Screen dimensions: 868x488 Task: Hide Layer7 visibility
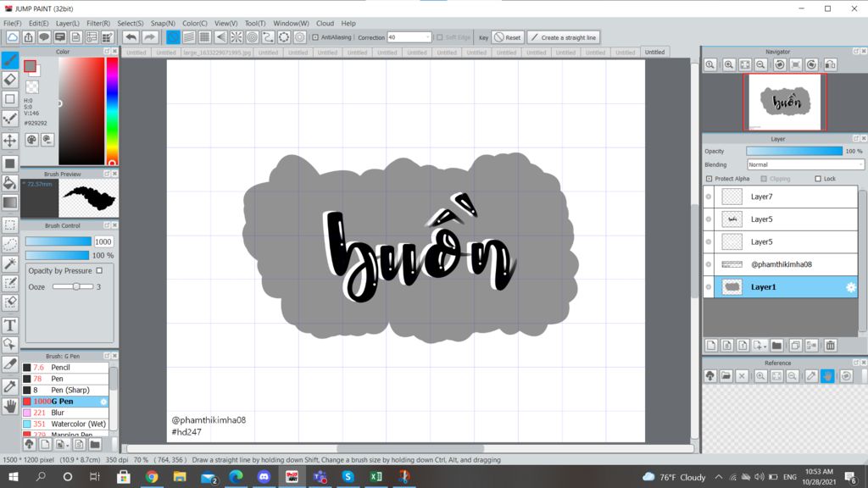(709, 197)
